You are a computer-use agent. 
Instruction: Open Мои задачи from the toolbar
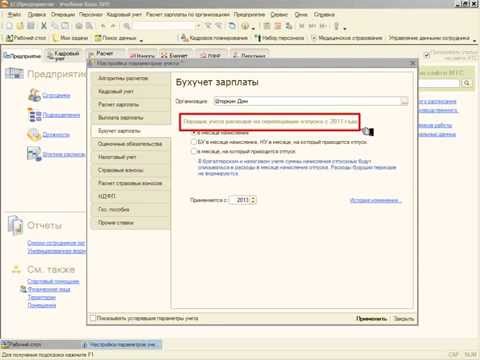(70, 38)
